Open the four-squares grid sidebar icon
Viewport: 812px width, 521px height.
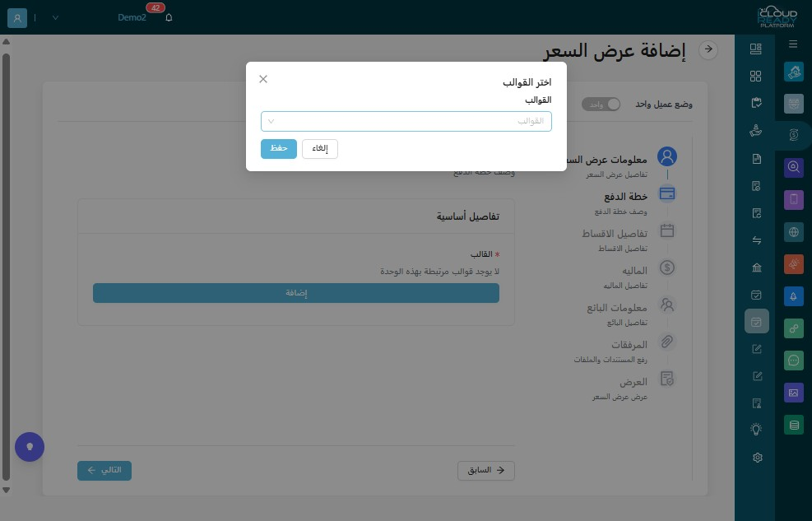pyautogui.click(x=756, y=76)
